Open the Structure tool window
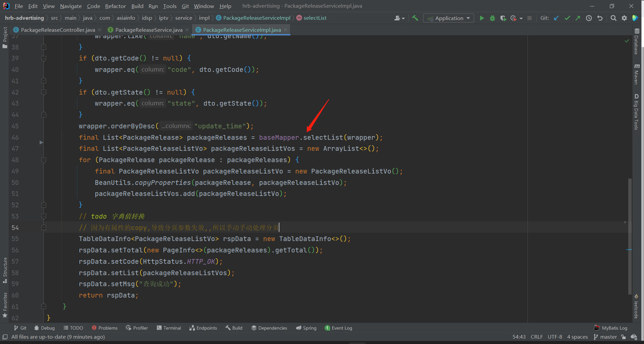644x344 pixels. click(5, 270)
